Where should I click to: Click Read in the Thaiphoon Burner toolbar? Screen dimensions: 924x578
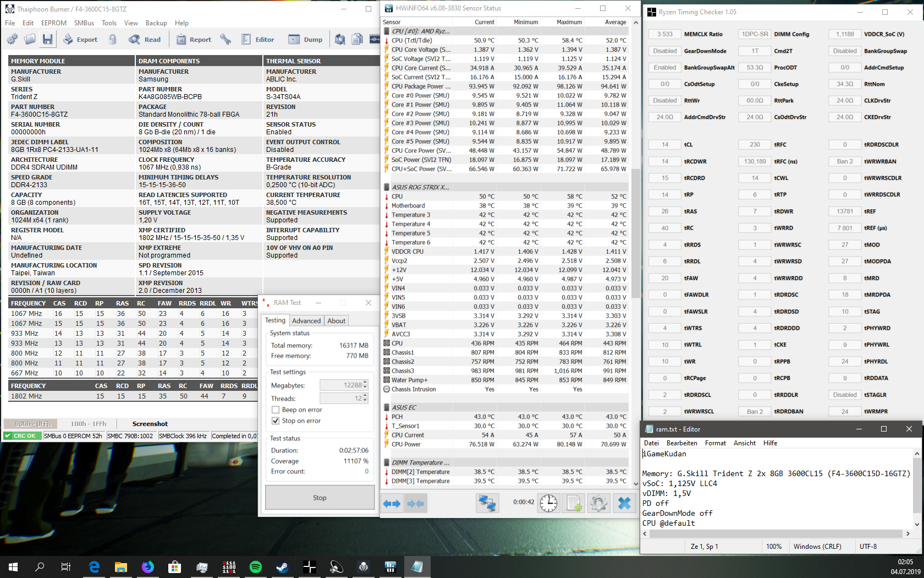point(145,39)
